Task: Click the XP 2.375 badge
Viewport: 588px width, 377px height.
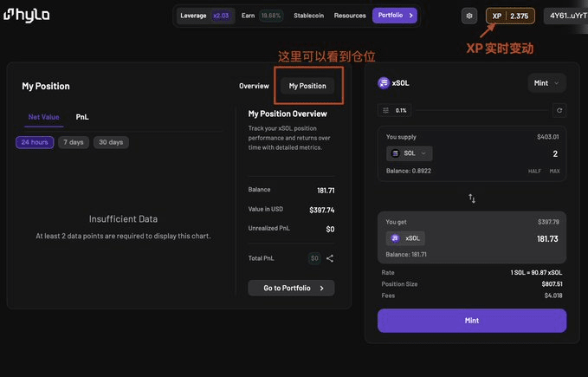Action: click(x=510, y=16)
